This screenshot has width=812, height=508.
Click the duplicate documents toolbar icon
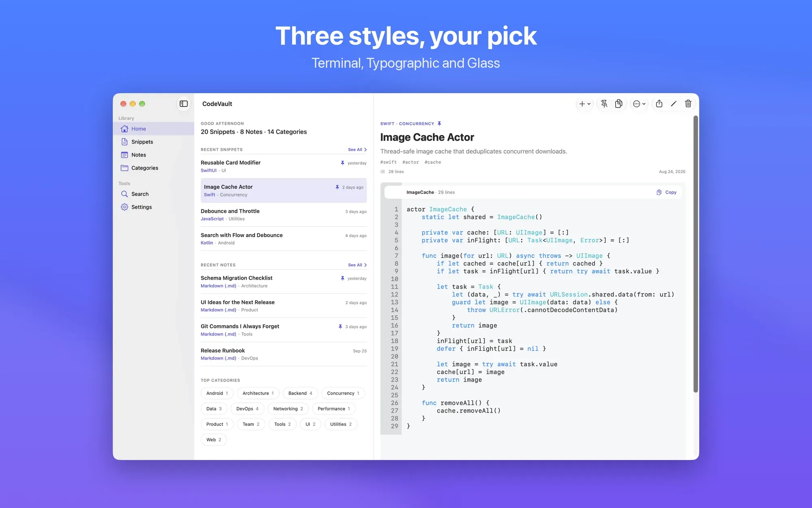coord(619,104)
